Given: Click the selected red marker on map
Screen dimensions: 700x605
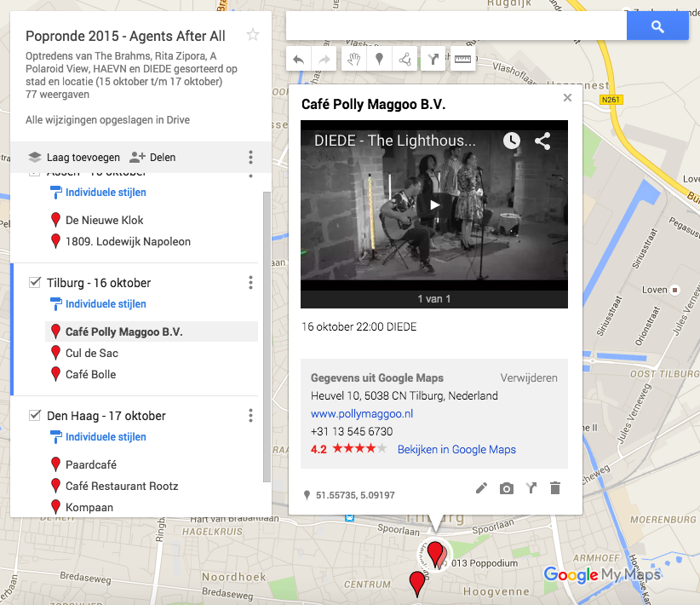Looking at the screenshot, I should (x=435, y=555).
